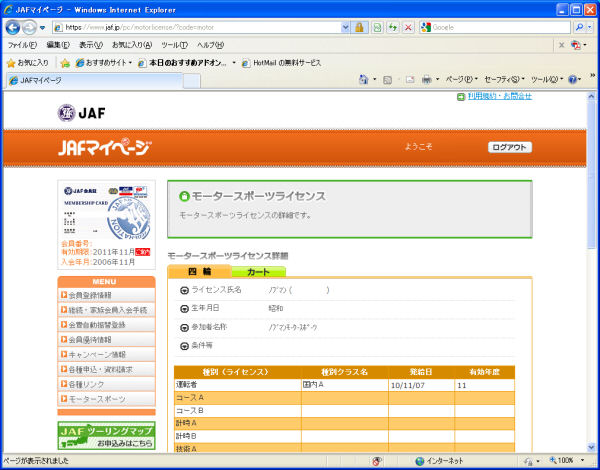This screenshot has height=470, width=600.
Task: Click the Stop loading red X icon
Action: click(x=408, y=27)
